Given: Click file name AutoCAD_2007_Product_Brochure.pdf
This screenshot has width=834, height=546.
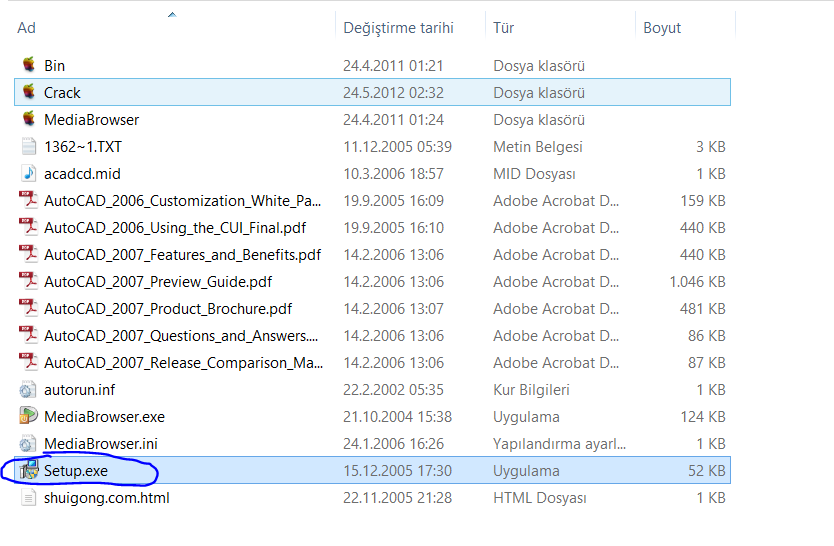Looking at the screenshot, I should click(168, 309).
